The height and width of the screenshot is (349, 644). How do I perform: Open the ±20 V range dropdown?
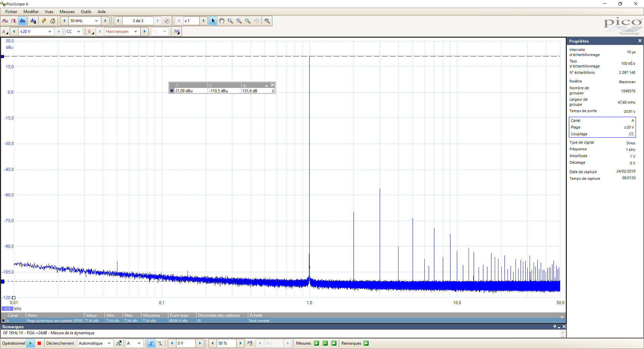click(x=50, y=32)
